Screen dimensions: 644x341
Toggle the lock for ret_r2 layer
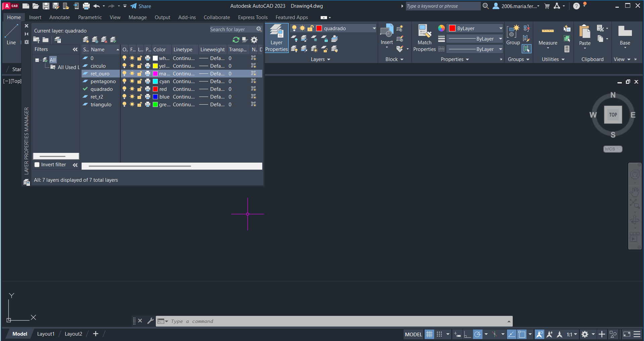pos(140,97)
